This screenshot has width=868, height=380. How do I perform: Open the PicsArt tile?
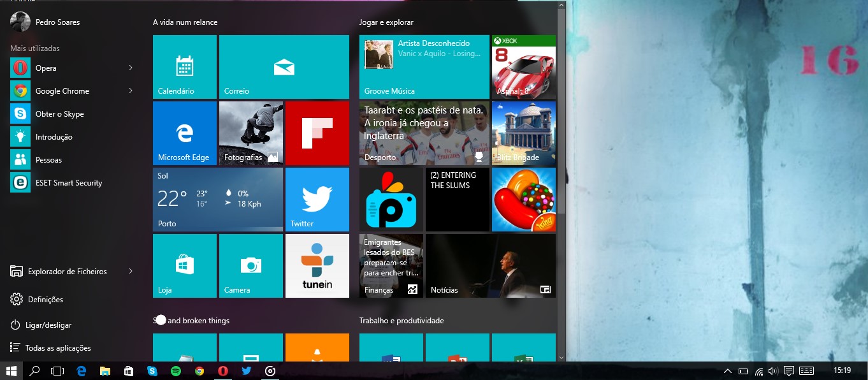391,200
